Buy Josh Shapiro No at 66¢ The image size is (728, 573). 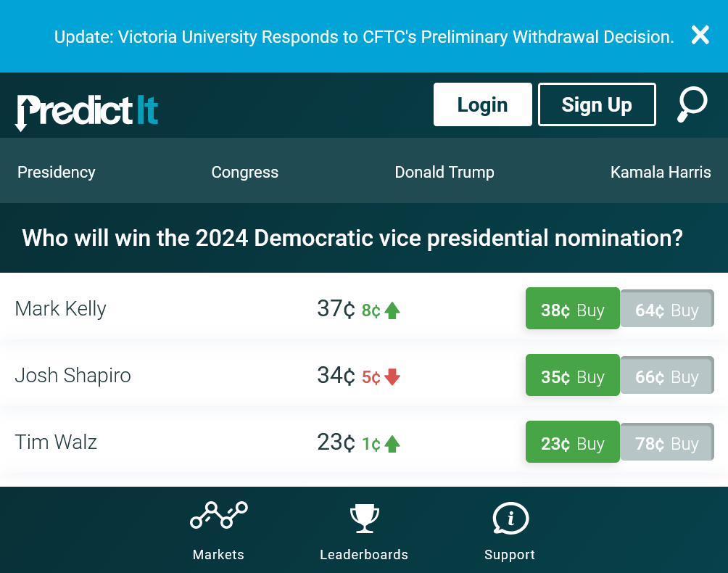point(667,375)
